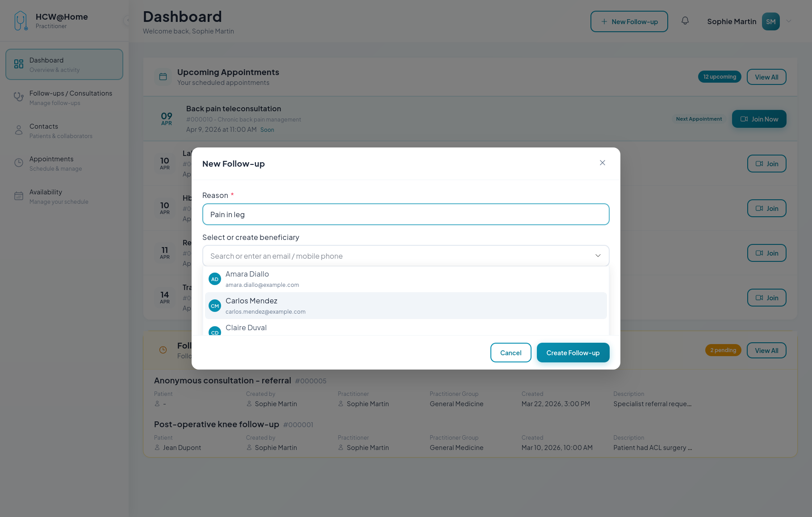The height and width of the screenshot is (517, 812).
Task: Click the Sophie Martin SM avatar
Action: [770, 21]
